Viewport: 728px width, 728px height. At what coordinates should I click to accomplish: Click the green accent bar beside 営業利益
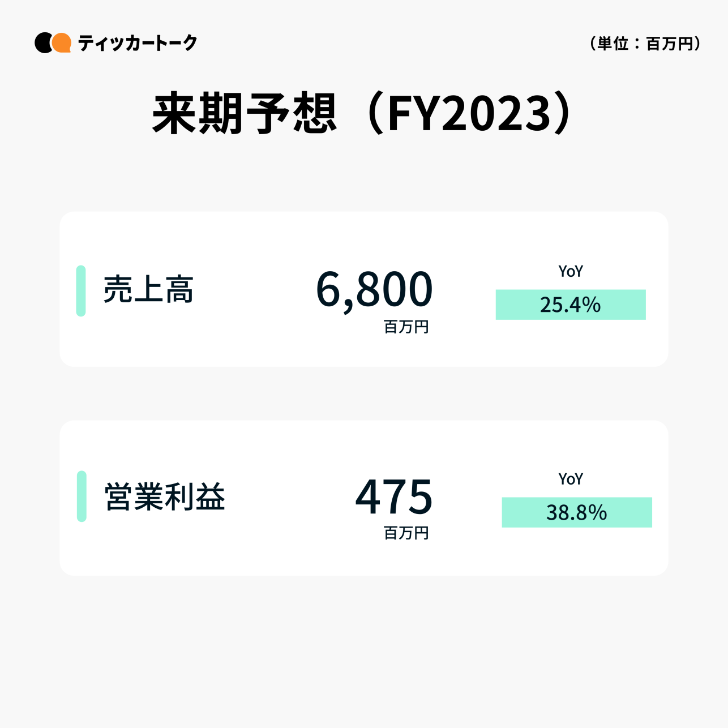(82, 496)
